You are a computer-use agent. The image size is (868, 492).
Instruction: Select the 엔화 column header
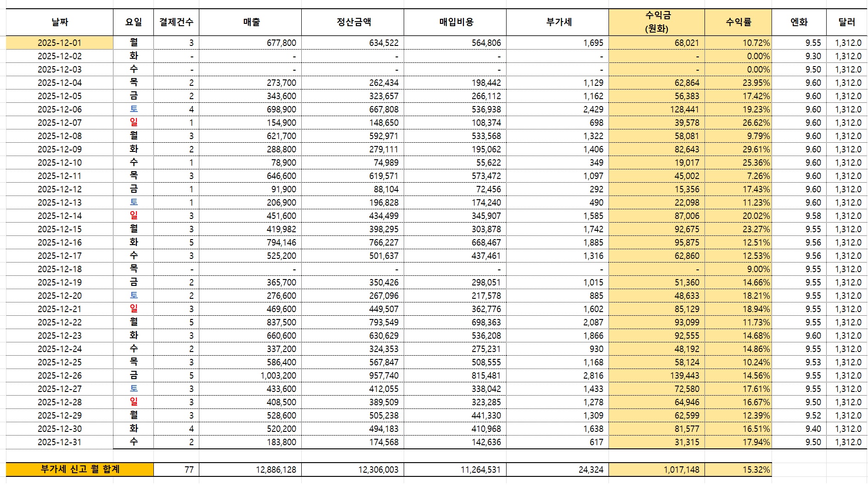coord(799,22)
